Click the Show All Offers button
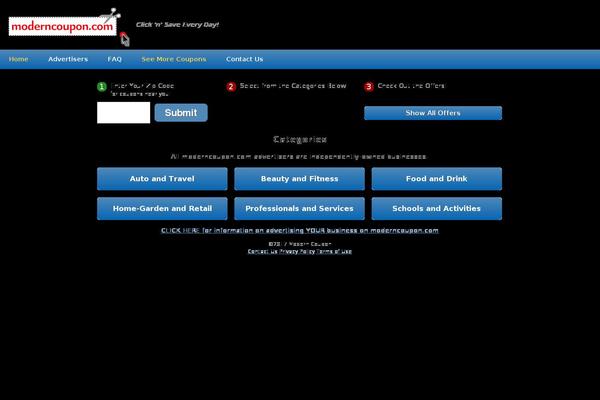 (433, 113)
